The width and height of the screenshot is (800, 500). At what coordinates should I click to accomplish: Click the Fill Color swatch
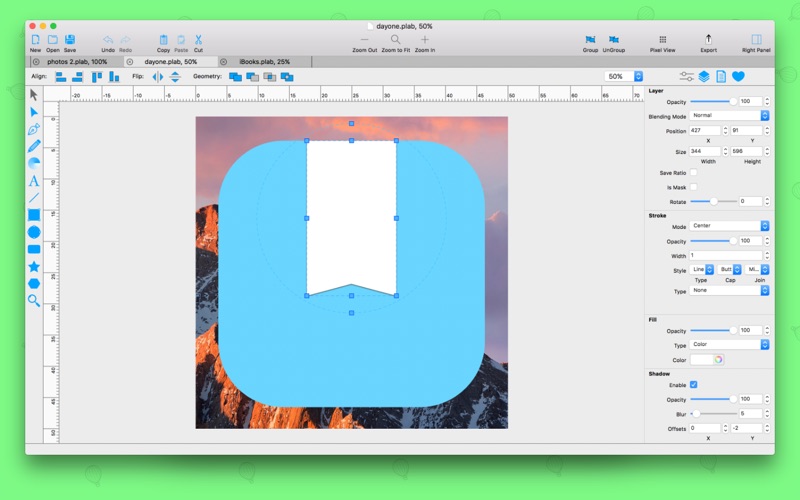click(x=706, y=359)
